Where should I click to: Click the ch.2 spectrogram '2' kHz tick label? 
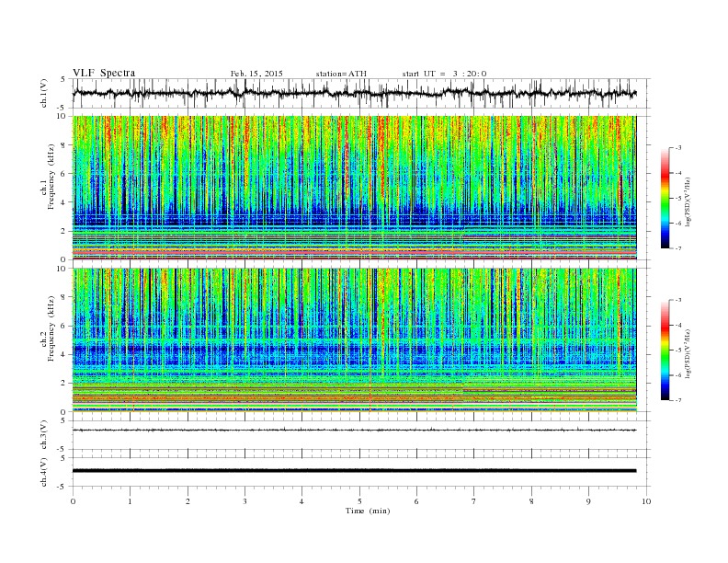point(64,384)
